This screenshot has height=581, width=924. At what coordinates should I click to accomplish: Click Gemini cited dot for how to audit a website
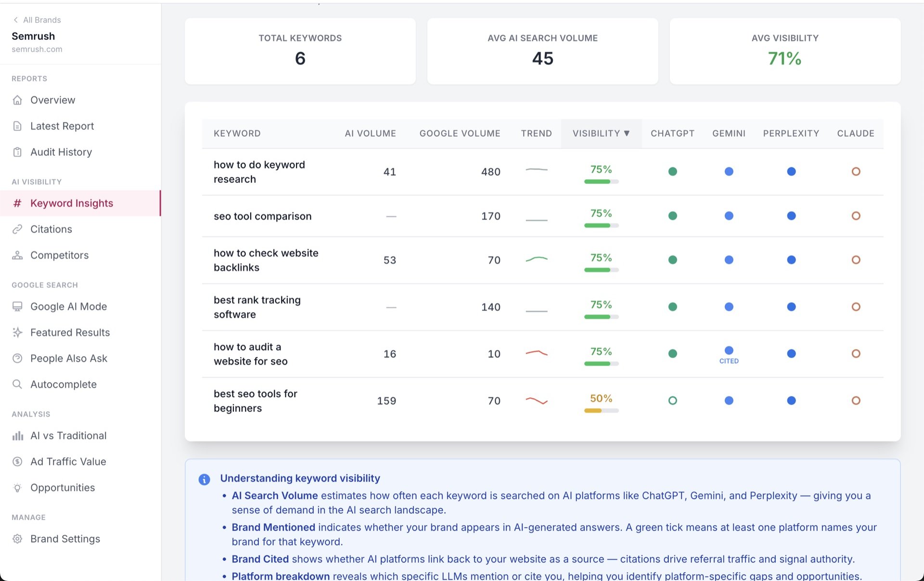point(729,350)
